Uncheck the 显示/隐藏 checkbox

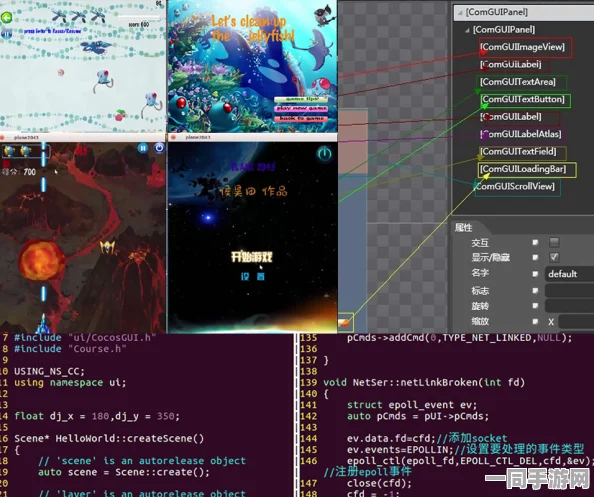[554, 258]
